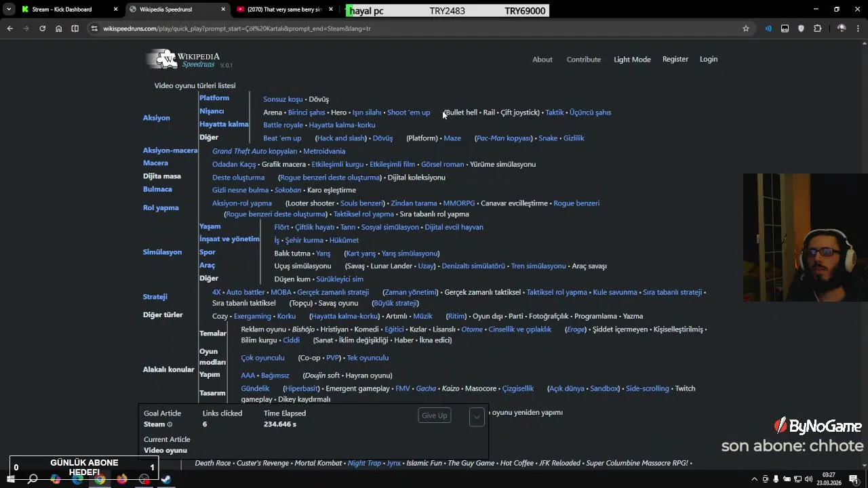The height and width of the screenshot is (488, 868).
Task: Close the Wikipedia Speedruns tab
Action: tap(223, 9)
